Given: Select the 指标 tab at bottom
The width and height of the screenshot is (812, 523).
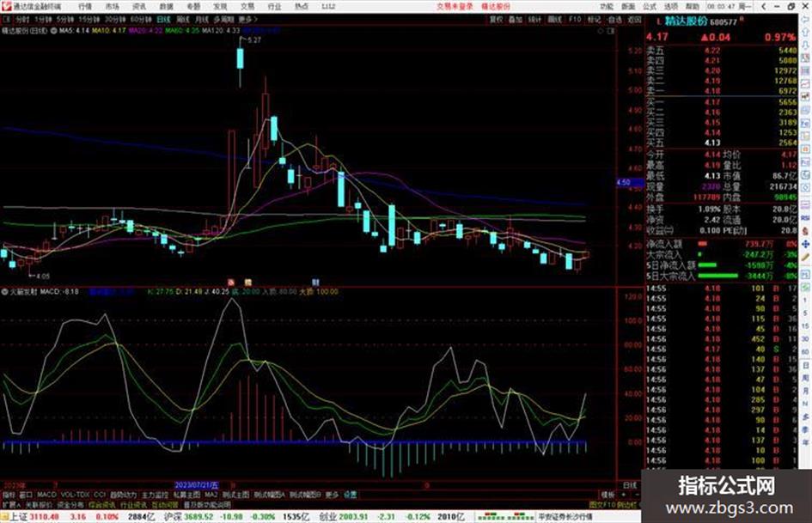Looking at the screenshot, I should [x=9, y=495].
